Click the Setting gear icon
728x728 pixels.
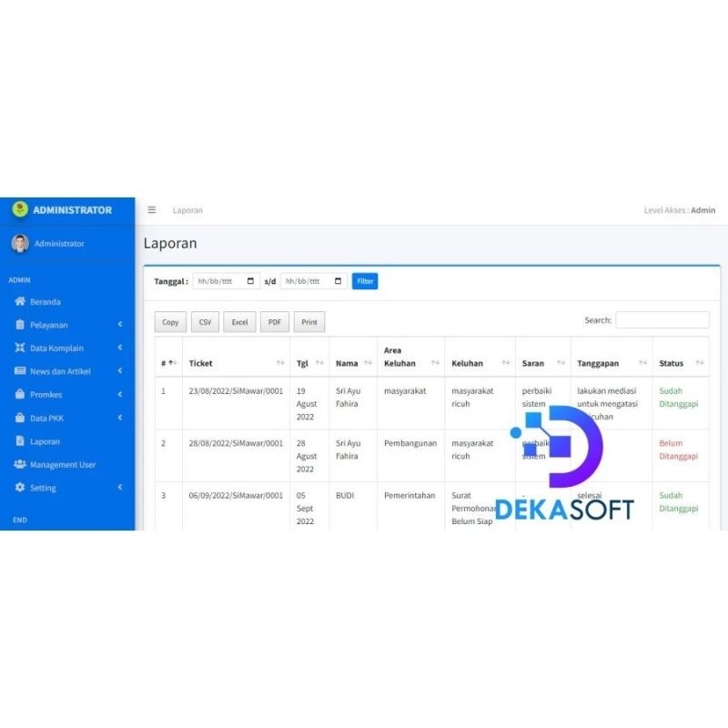20,487
